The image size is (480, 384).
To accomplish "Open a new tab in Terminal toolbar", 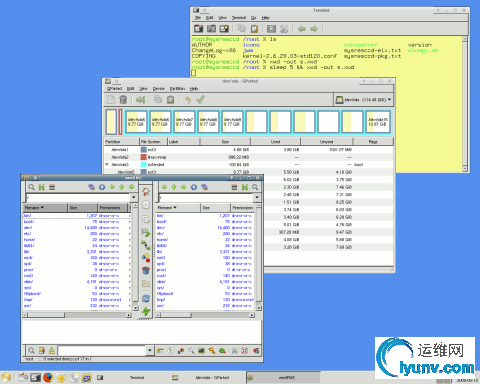I will point(199,29).
